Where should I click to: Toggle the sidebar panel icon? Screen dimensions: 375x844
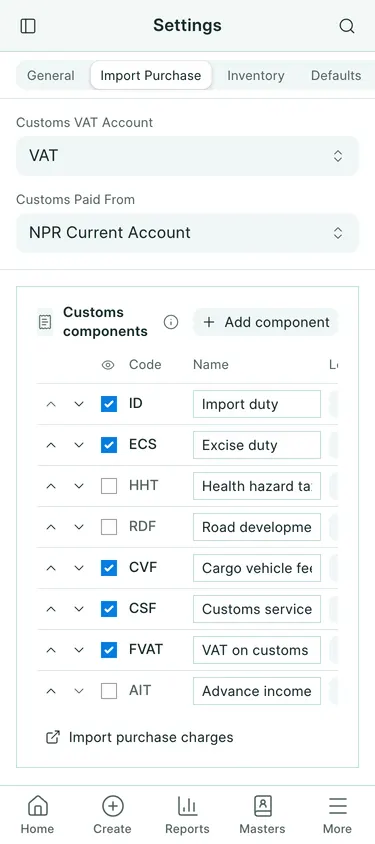(27, 26)
